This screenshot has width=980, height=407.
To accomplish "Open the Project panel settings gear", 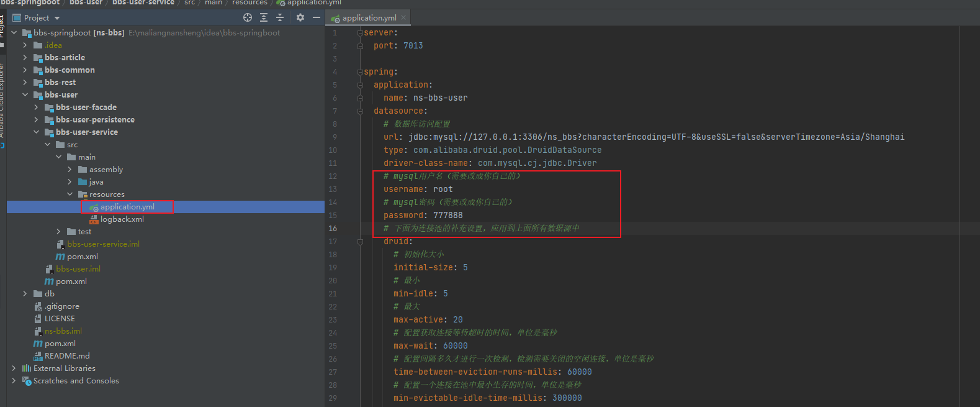I will pyautogui.click(x=300, y=17).
